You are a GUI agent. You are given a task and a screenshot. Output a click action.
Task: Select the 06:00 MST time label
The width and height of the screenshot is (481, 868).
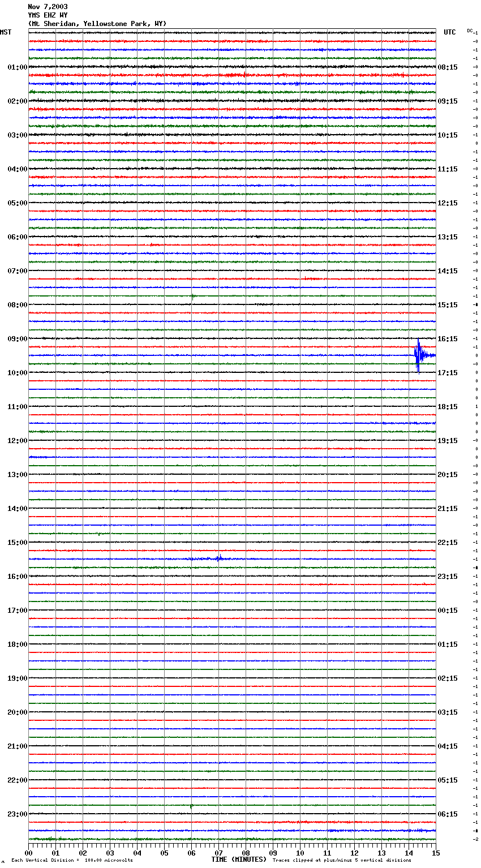pos(18,237)
